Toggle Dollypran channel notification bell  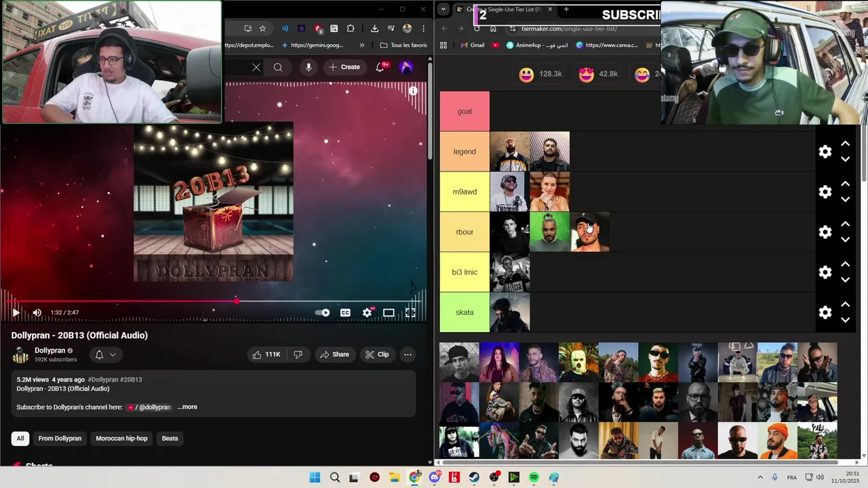(x=104, y=354)
